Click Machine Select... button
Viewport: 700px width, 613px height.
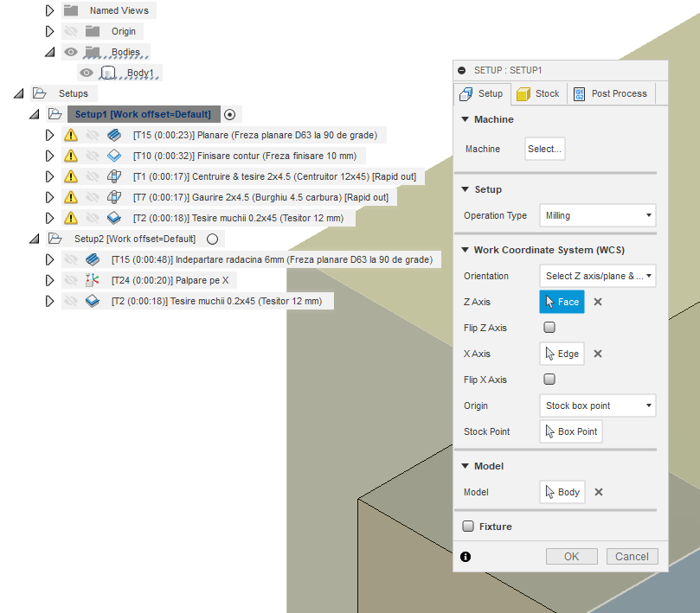pyautogui.click(x=544, y=149)
